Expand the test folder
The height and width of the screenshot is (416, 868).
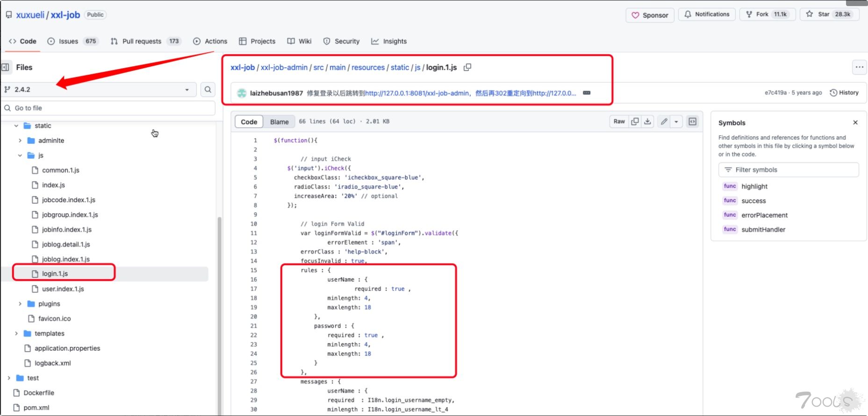pyautogui.click(x=9, y=378)
